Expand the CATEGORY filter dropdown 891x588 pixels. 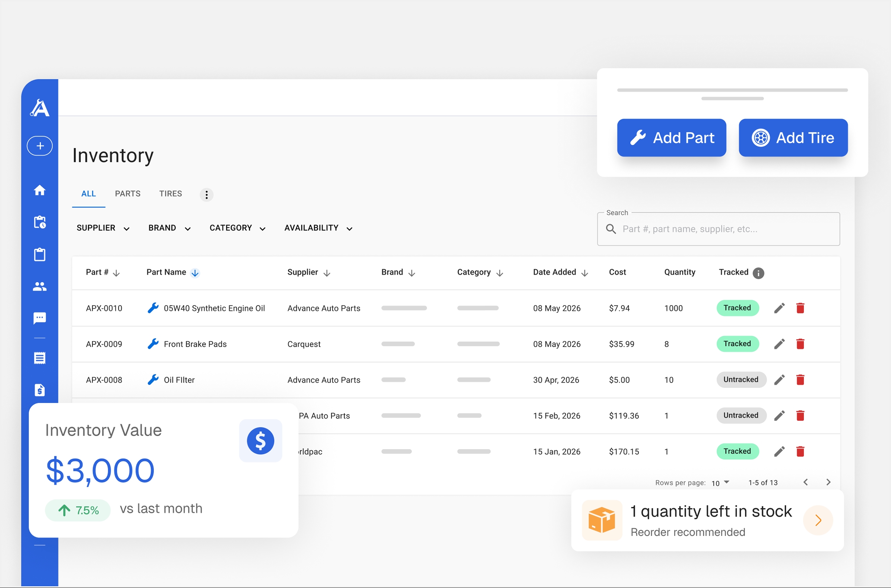coord(237,228)
